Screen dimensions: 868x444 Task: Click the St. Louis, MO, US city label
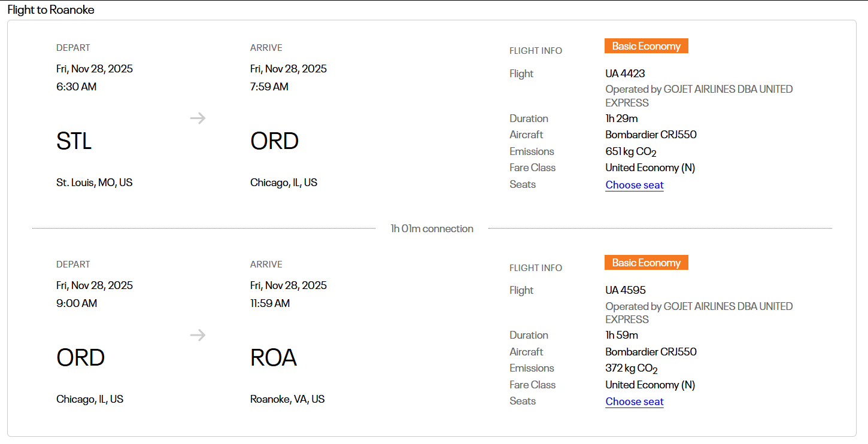click(x=95, y=183)
